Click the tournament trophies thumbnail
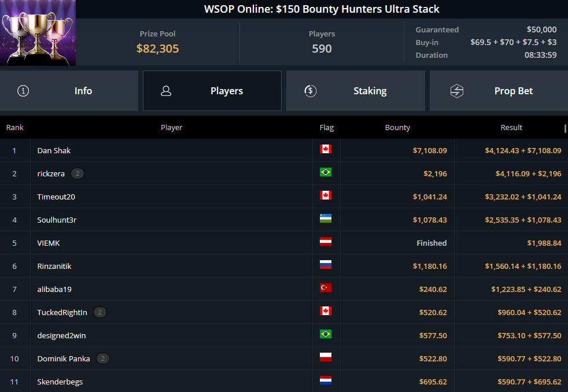Screen dimensions: 568x392 coord(38,32)
